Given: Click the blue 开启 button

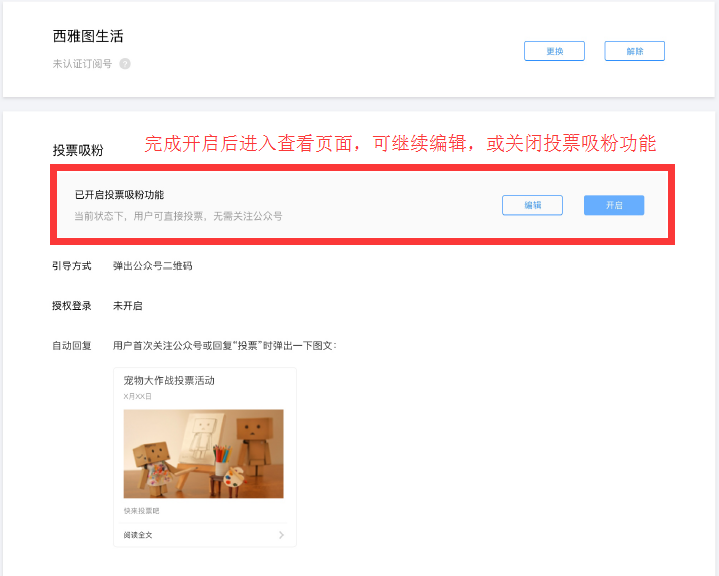Looking at the screenshot, I should [613, 205].
